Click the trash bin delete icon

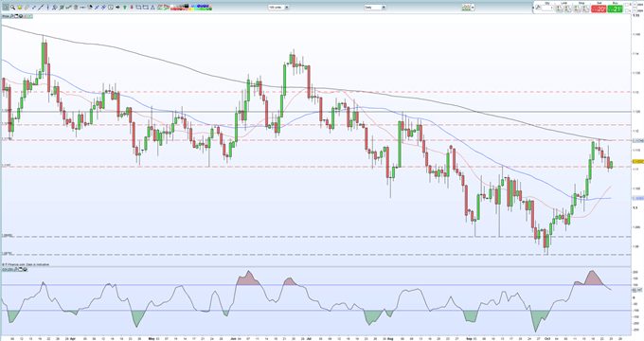(76, 7)
